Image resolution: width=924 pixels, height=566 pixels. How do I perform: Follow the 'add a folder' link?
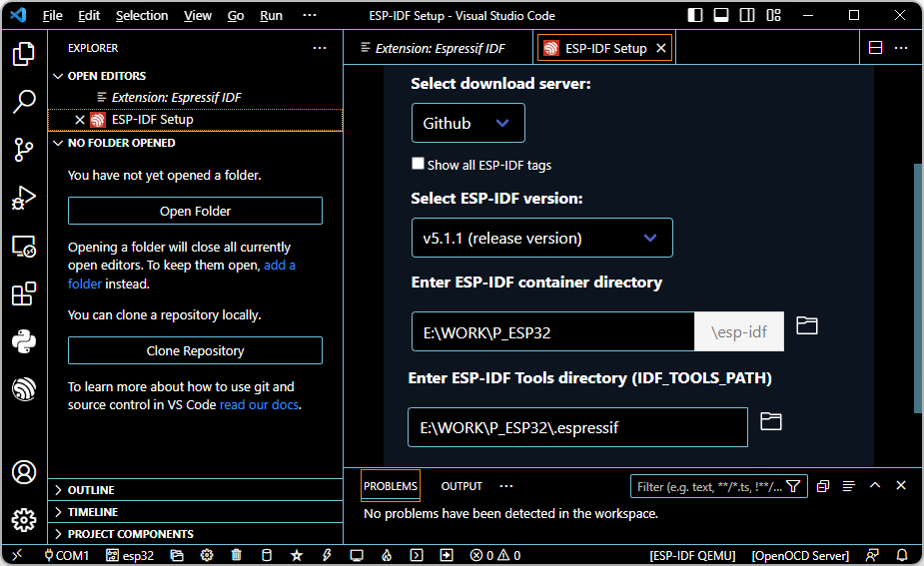click(182, 275)
